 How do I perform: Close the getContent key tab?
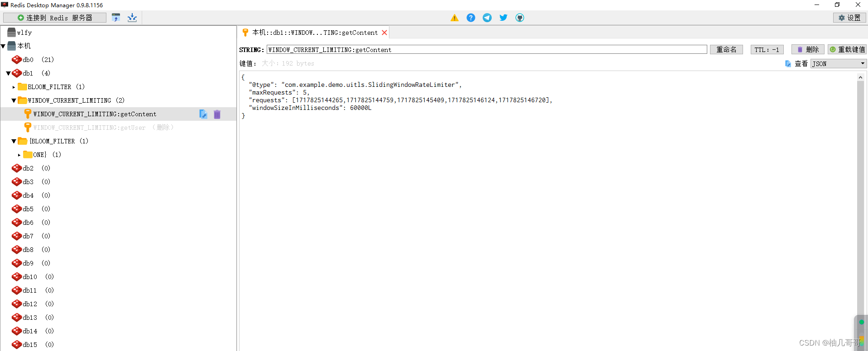click(x=384, y=33)
